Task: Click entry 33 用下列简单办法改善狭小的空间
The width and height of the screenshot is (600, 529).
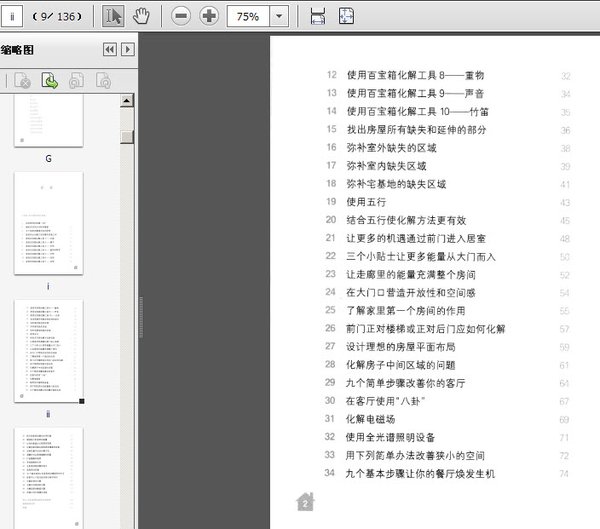Action: (x=448, y=456)
